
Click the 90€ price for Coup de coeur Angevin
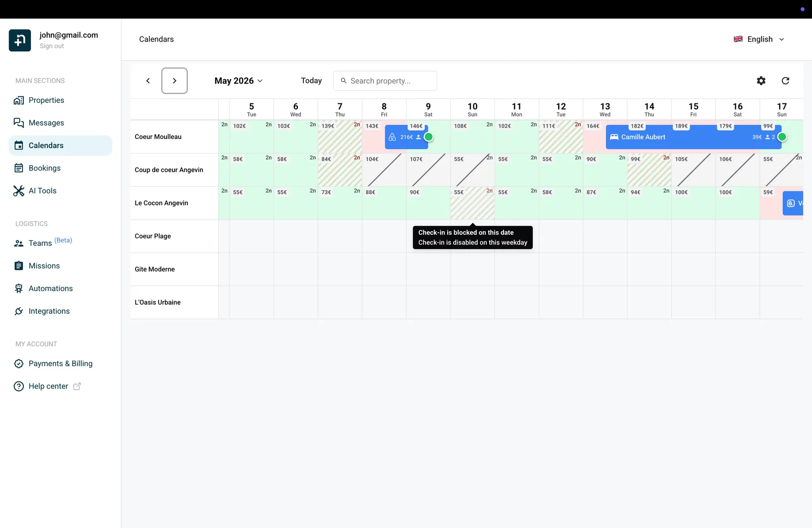(591, 159)
